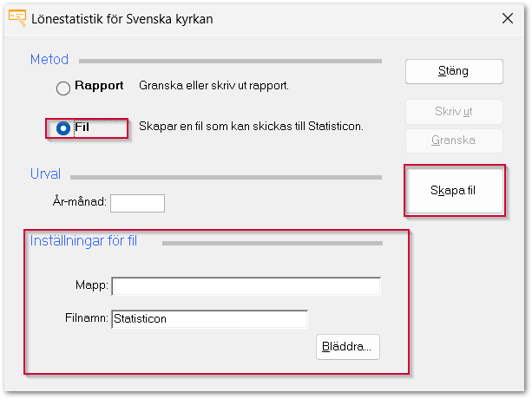Focus the År-månad input field
Viewport: 532px width, 399px height.
click(137, 203)
